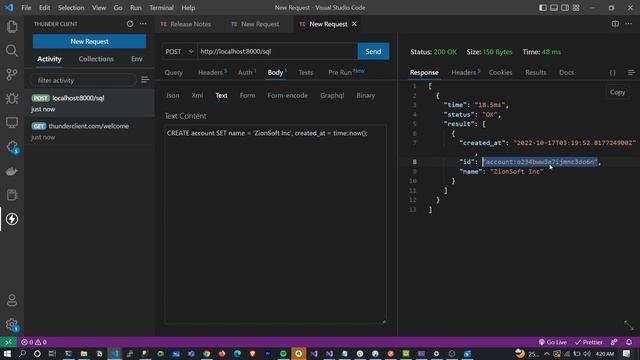Expand the POST method dropdown

tap(179, 51)
